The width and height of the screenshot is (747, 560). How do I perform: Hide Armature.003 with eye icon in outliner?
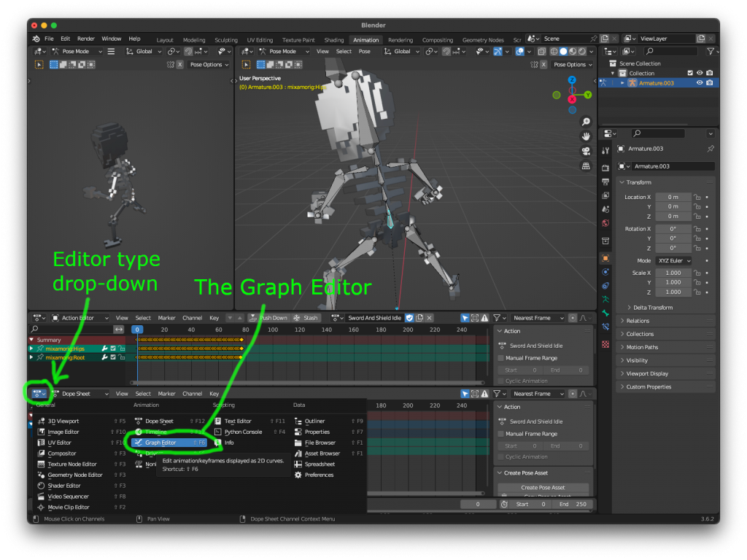(x=700, y=83)
